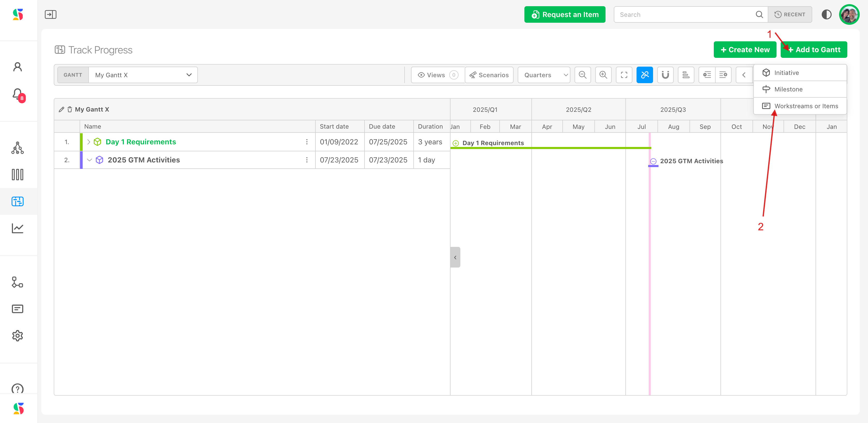Click the pencil edit icon for My Gantt X
Image resolution: width=868 pixels, height=423 pixels.
click(x=61, y=109)
